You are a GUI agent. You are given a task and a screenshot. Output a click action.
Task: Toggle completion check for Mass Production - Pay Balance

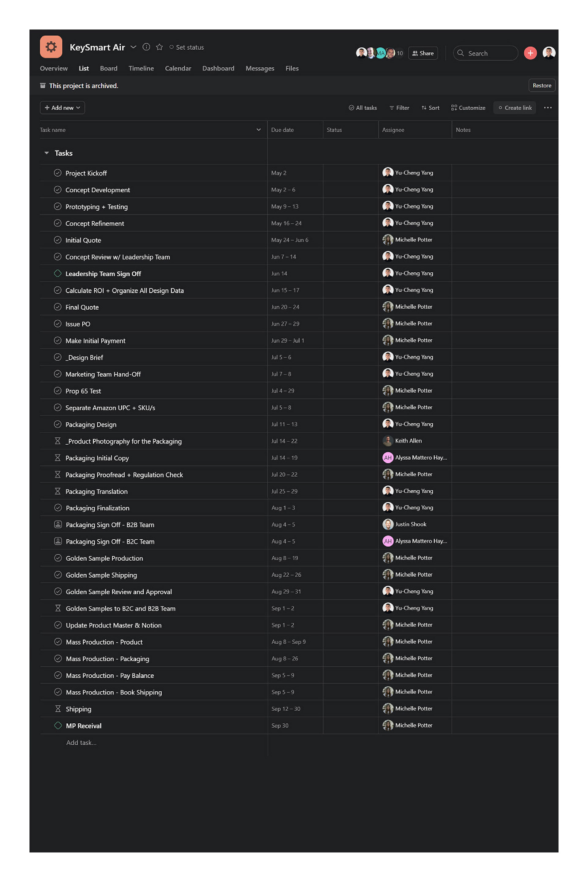58,675
